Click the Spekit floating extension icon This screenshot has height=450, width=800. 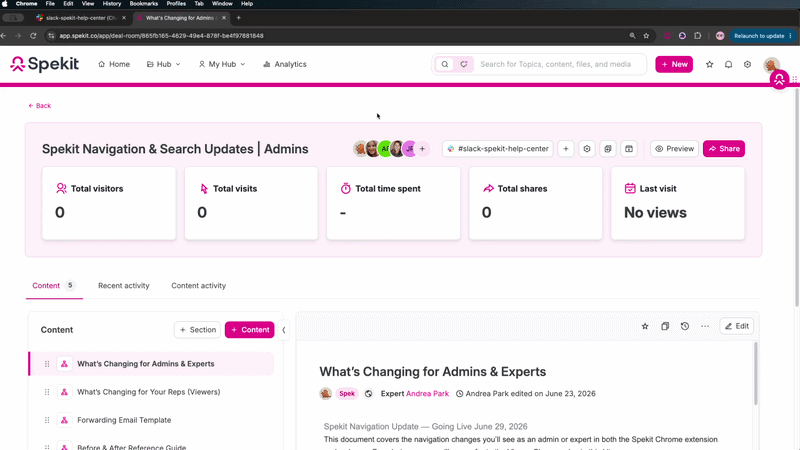point(779,80)
